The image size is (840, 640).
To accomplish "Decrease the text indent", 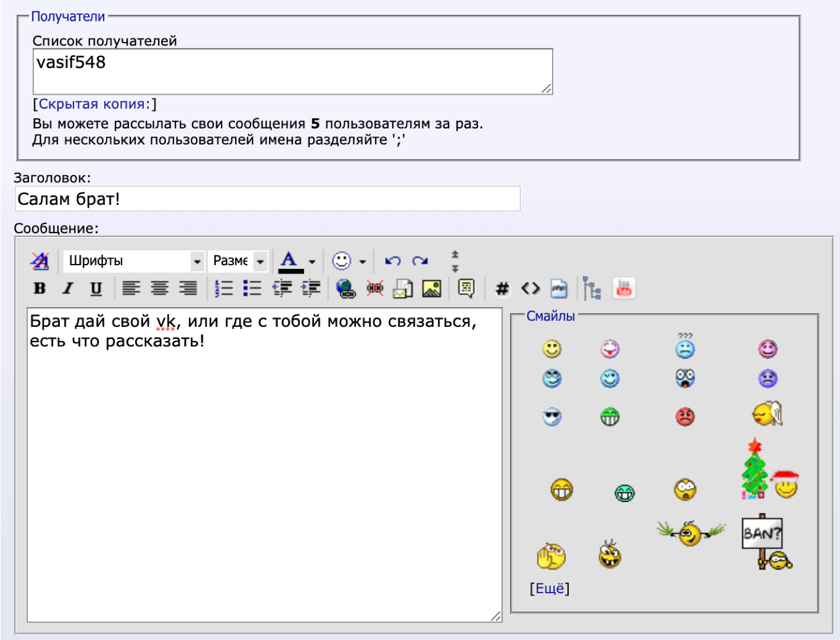I will [282, 288].
